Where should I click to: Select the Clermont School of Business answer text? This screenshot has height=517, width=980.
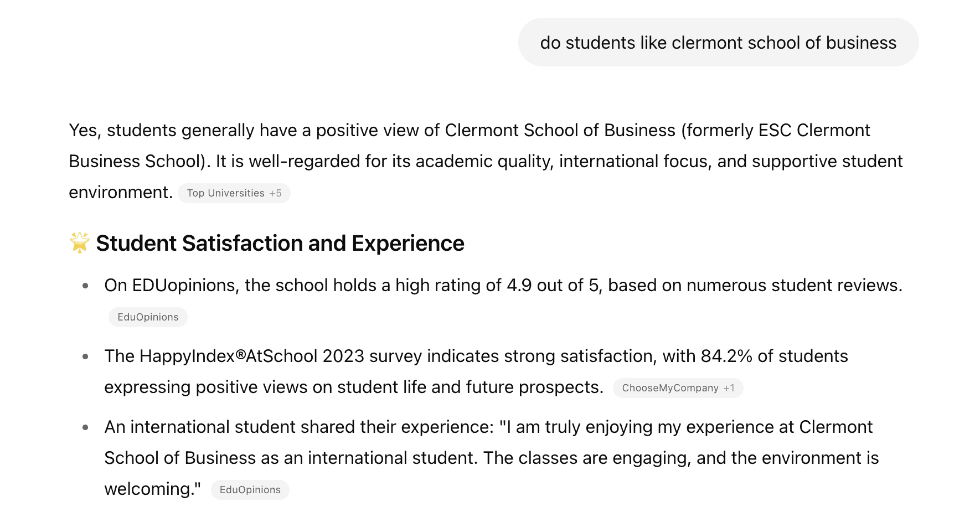[x=482, y=161]
